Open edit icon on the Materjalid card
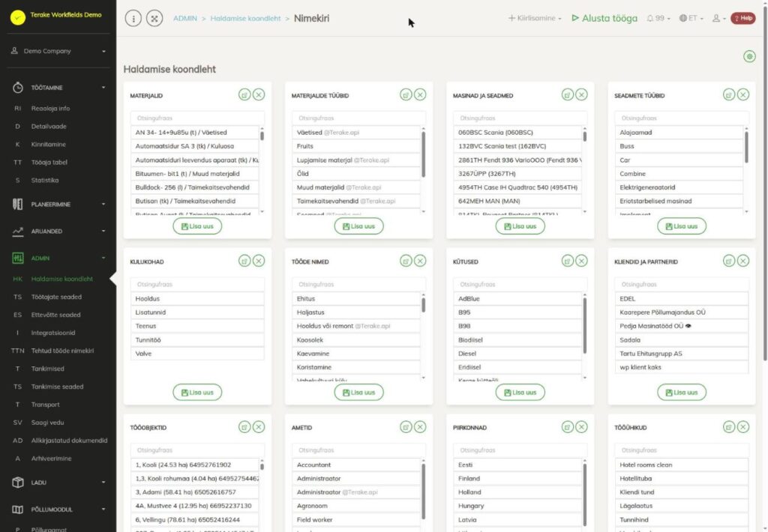768x532 pixels. [244, 95]
